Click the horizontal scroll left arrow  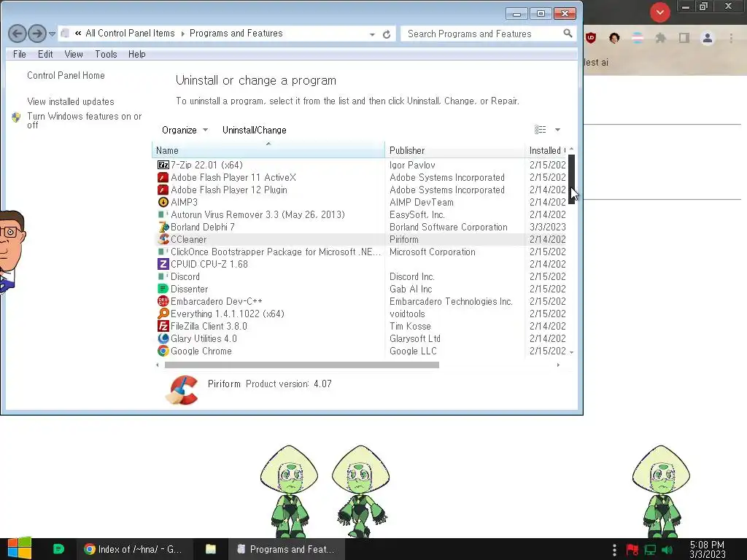coord(158,365)
